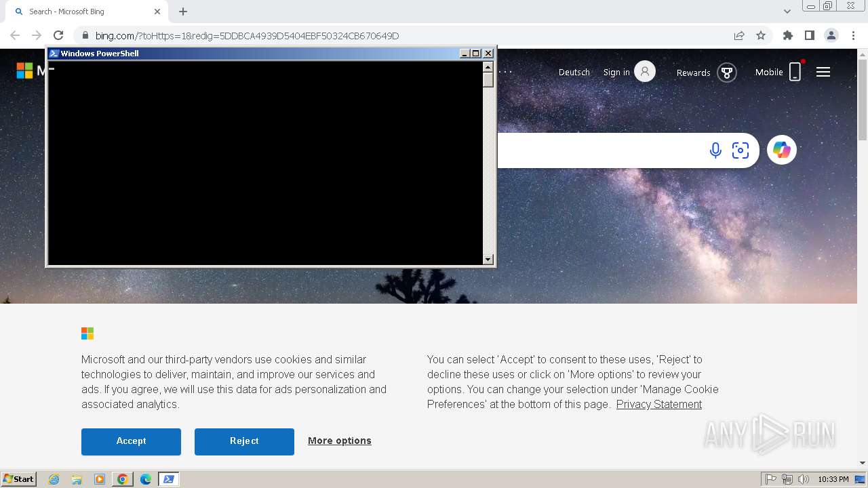
Task: Click the Bing page scrollbar up arrow
Action: (863, 54)
